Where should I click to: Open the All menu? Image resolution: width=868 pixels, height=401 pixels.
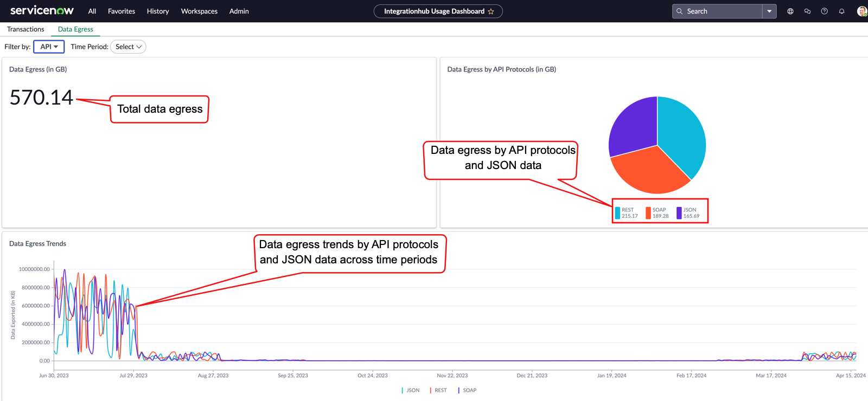(92, 11)
